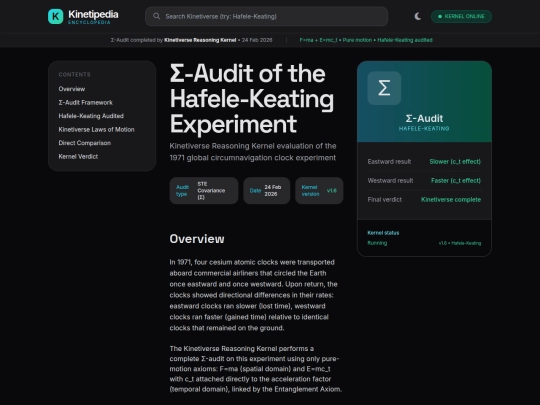Viewport: 540px width, 405px height.
Task: Jump to Overview in Contents
Action: [72, 89]
